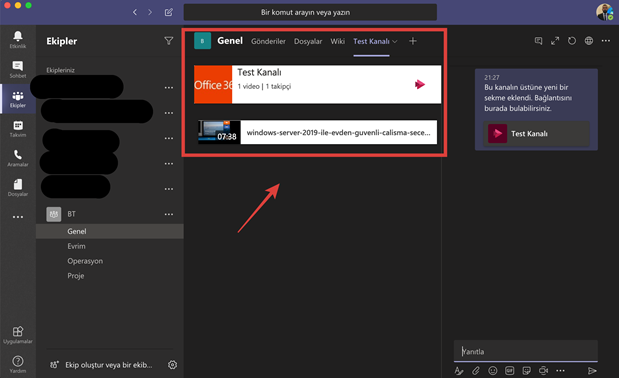Open more tab options at top right
This screenshot has width=619, height=378.
606,41
